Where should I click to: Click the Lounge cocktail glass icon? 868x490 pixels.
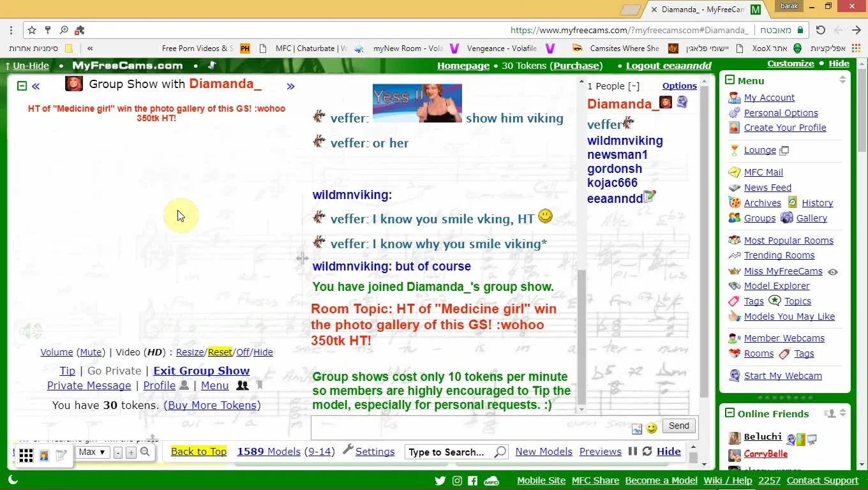[x=734, y=151]
